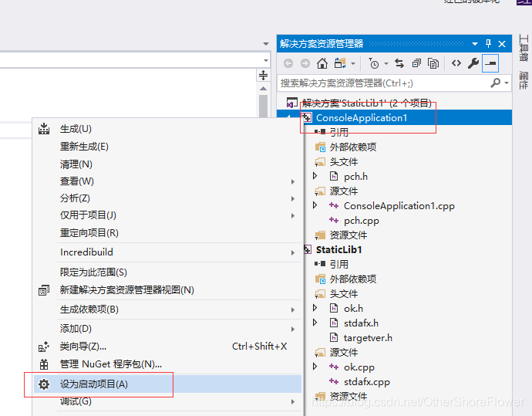Open the Incredibuild submenu
The width and height of the screenshot is (532, 416).
[x=167, y=252]
